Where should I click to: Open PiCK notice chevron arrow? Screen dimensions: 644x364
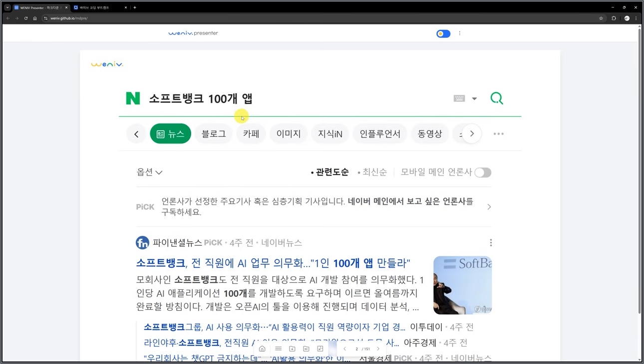click(489, 207)
